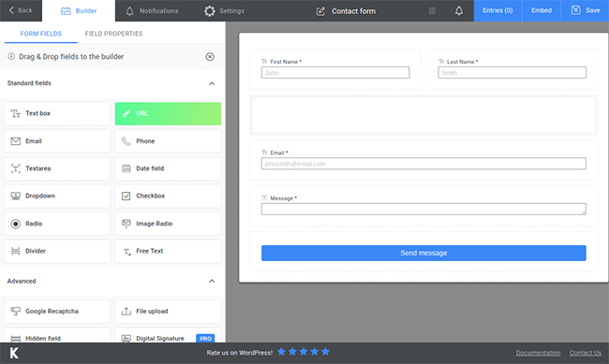
Task: Select the Image Radio field
Action: pos(168,224)
